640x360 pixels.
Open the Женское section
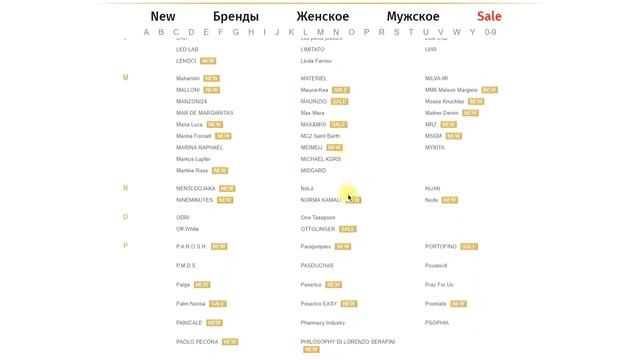pyautogui.click(x=322, y=16)
